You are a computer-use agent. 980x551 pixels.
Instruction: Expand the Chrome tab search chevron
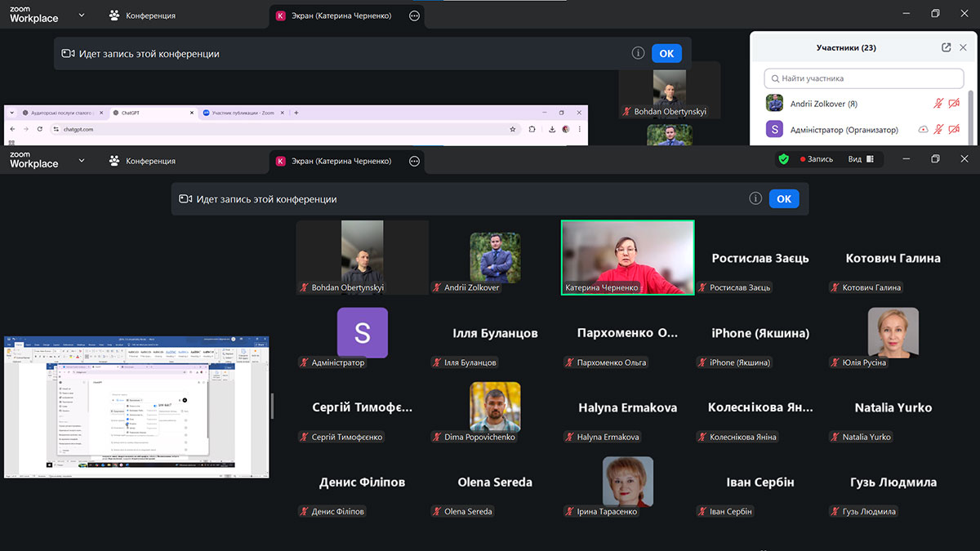(11, 113)
